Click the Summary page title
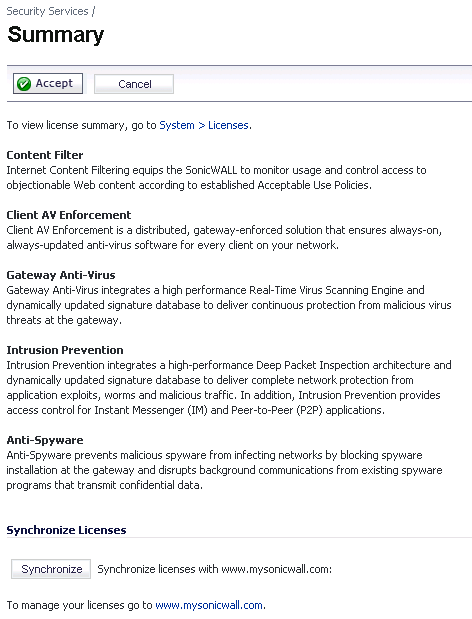The height and width of the screenshot is (619, 472). click(x=56, y=34)
